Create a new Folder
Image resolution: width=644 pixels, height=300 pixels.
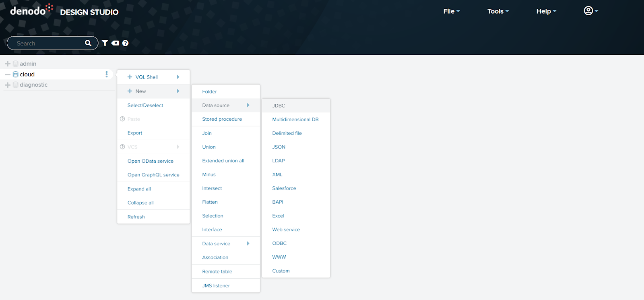226,91
